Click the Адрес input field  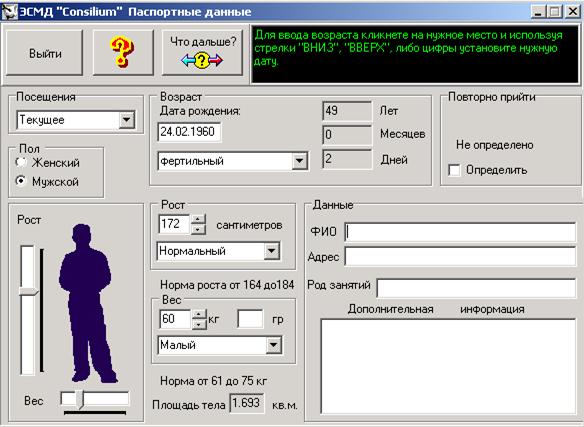point(460,256)
